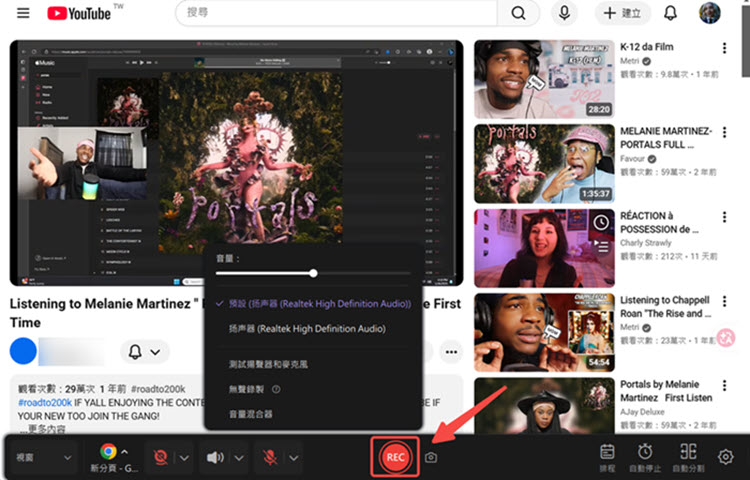Screen dimensions: 750x480
Task: Choose 測試揚聲器和麥克風 menu entry
Action: 268,364
